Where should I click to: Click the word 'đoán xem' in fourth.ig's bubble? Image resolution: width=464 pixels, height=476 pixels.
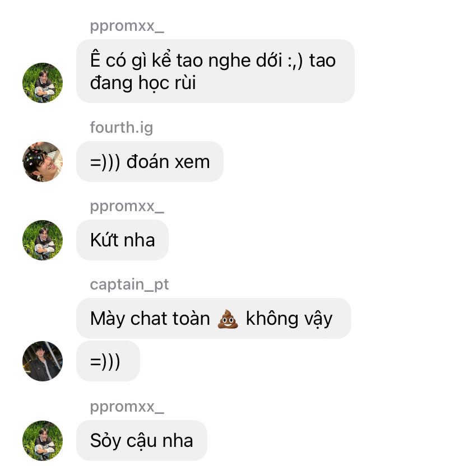click(x=168, y=161)
